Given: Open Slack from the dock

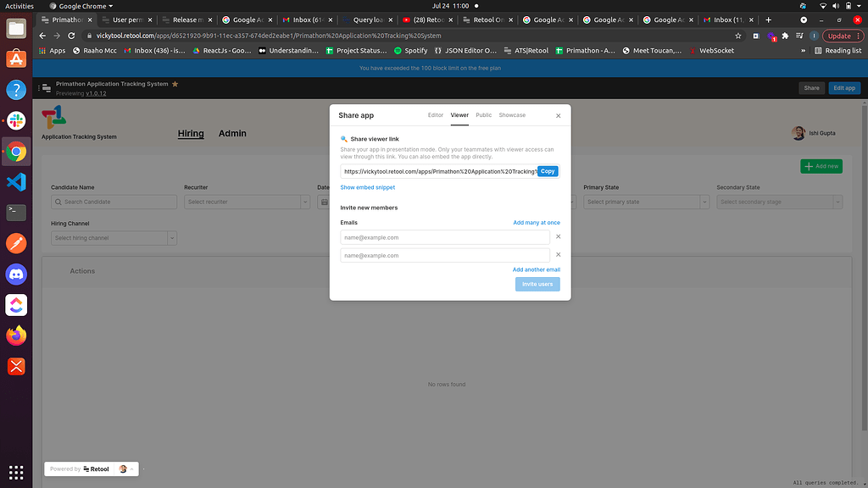Looking at the screenshot, I should click(16, 119).
